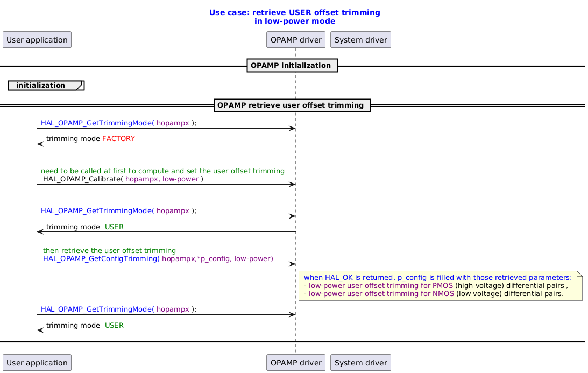Viewport: 588px width, 373px height.
Task: Select the bottom OPAMP driver box
Action: pyautogui.click(x=295, y=362)
